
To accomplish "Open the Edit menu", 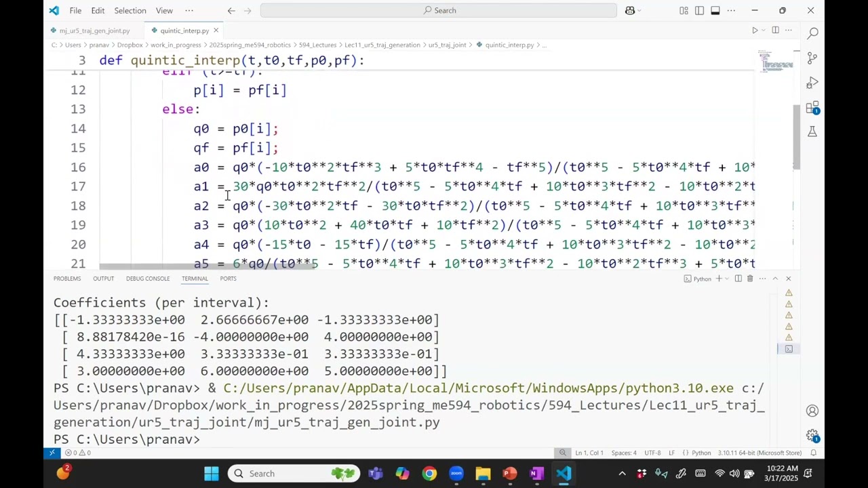I will tap(98, 10).
